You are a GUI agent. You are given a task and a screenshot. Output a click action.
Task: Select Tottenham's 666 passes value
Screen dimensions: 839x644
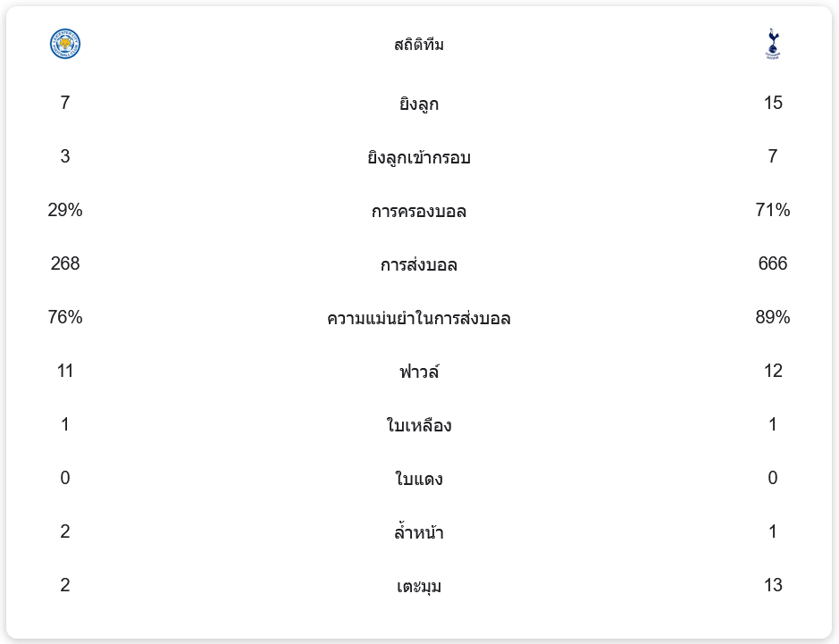pyautogui.click(x=773, y=263)
